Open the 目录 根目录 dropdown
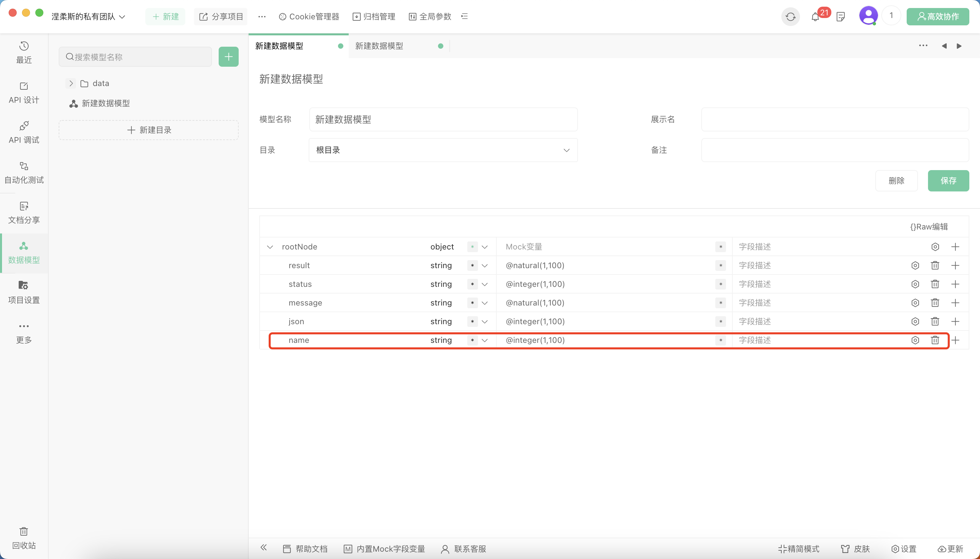The height and width of the screenshot is (559, 980). tap(443, 150)
